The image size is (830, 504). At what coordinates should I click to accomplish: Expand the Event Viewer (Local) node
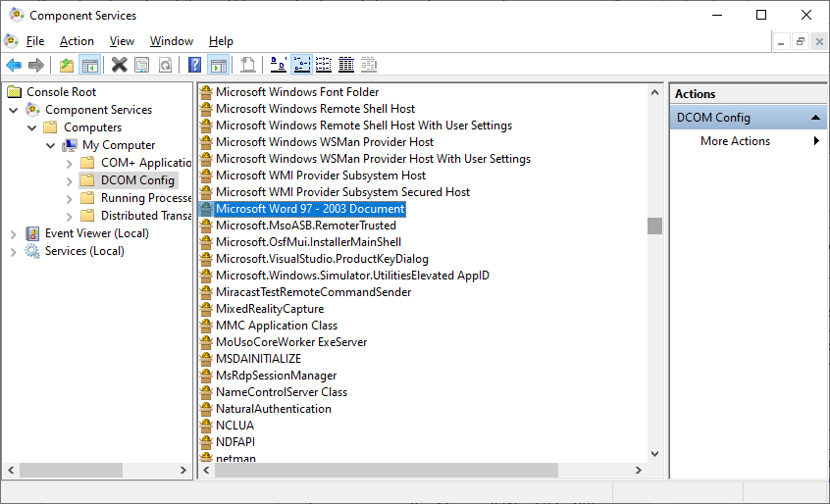point(14,233)
